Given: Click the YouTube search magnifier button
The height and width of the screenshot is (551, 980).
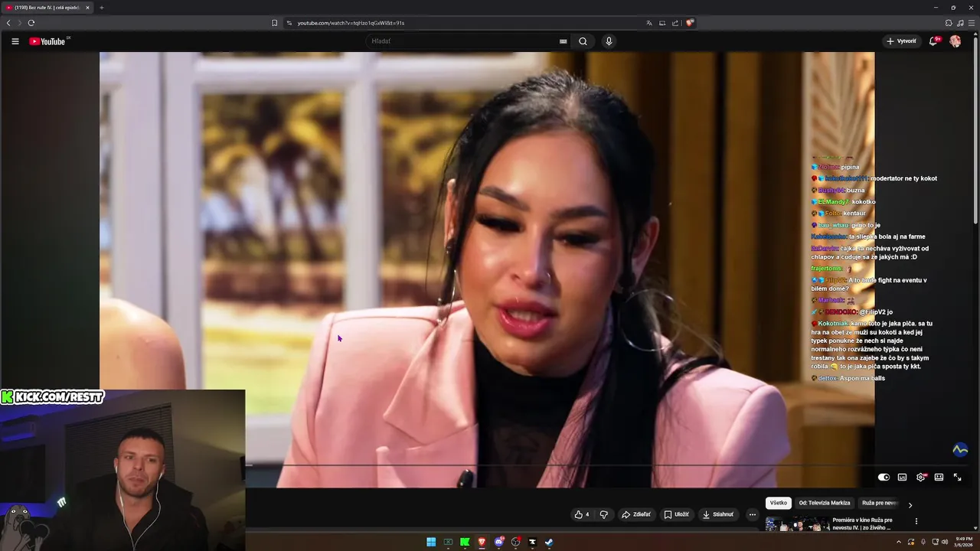Looking at the screenshot, I should pos(583,41).
